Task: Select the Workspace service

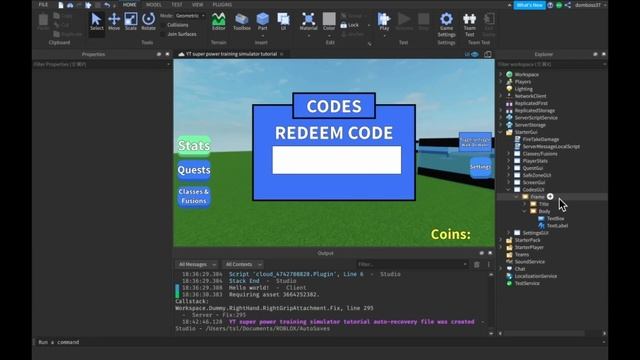Action: pyautogui.click(x=527, y=74)
